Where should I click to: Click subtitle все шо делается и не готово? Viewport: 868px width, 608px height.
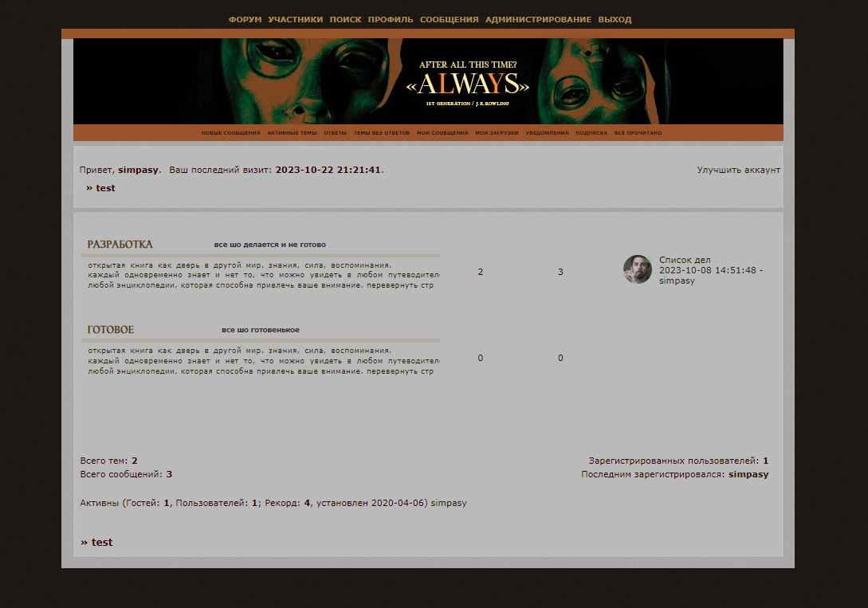(269, 245)
